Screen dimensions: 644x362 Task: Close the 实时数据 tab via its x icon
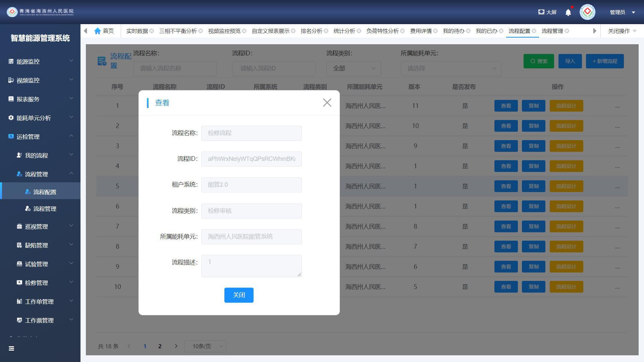click(x=152, y=31)
